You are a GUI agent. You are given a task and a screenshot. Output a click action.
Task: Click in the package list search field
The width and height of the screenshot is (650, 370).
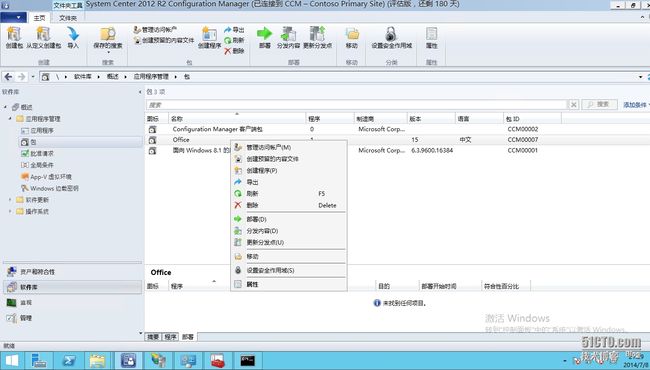coord(357,105)
